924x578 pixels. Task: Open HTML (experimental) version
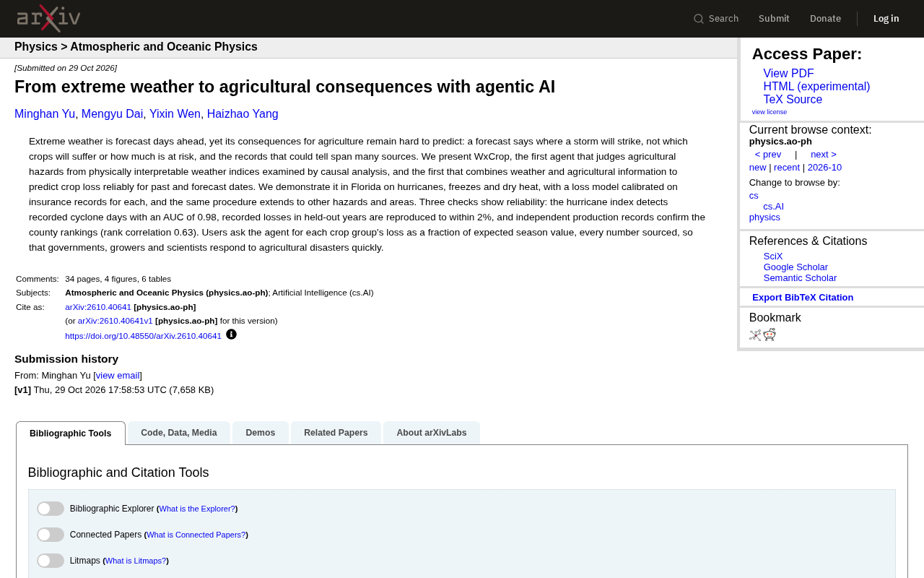[816, 87]
